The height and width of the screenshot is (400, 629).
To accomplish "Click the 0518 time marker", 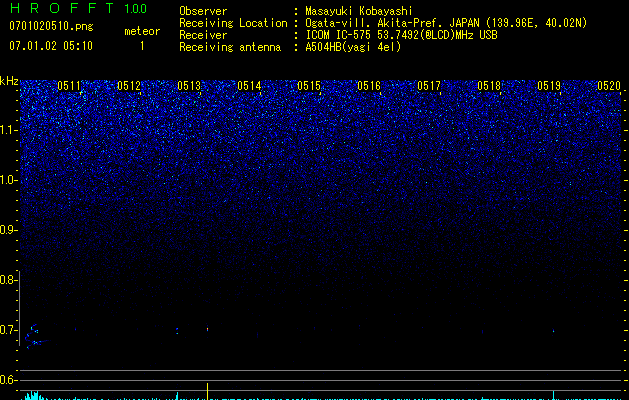I will pos(489,86).
